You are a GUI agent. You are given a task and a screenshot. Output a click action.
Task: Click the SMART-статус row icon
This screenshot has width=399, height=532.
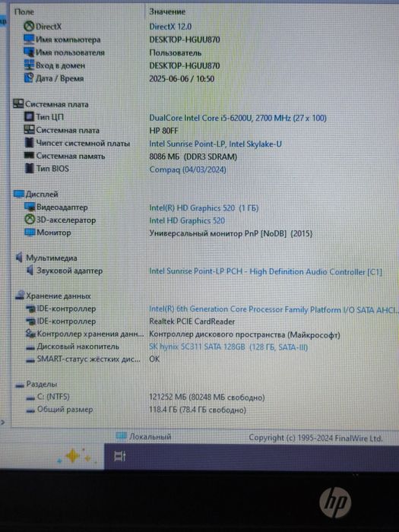tap(31, 359)
